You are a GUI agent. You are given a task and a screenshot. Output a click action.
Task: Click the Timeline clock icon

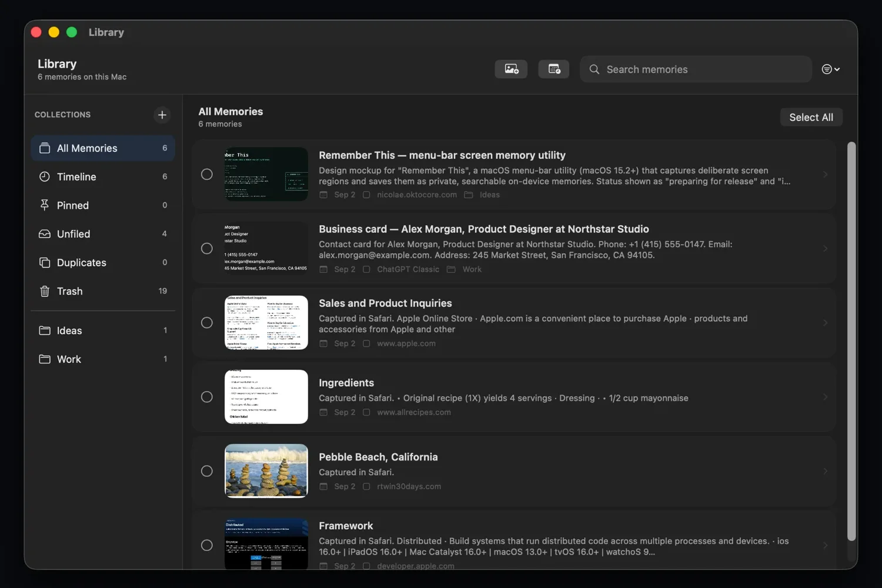45,176
